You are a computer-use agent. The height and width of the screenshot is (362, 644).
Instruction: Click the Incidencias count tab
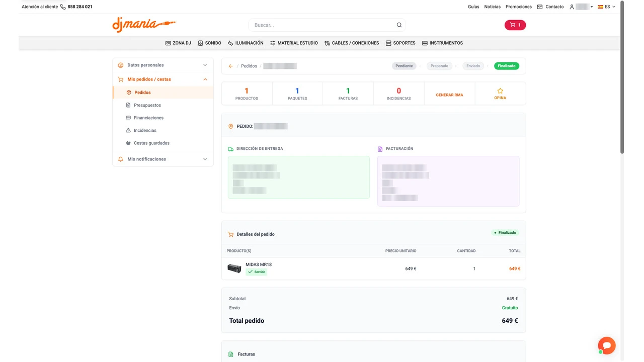click(399, 94)
